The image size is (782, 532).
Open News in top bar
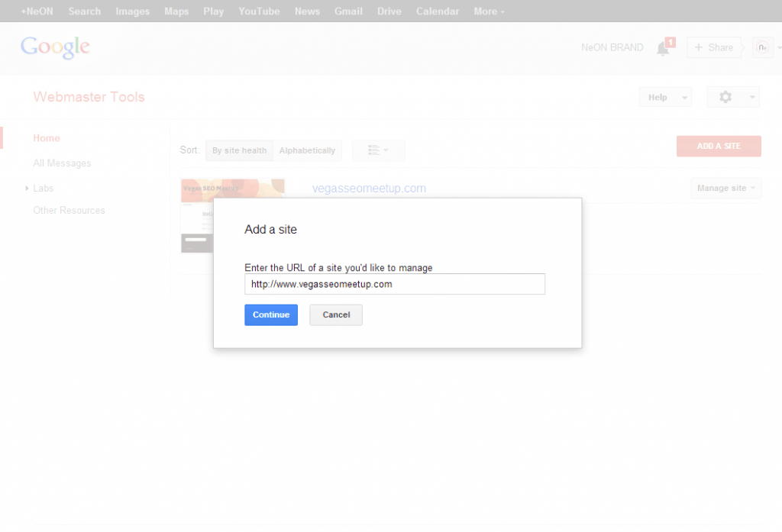307,11
